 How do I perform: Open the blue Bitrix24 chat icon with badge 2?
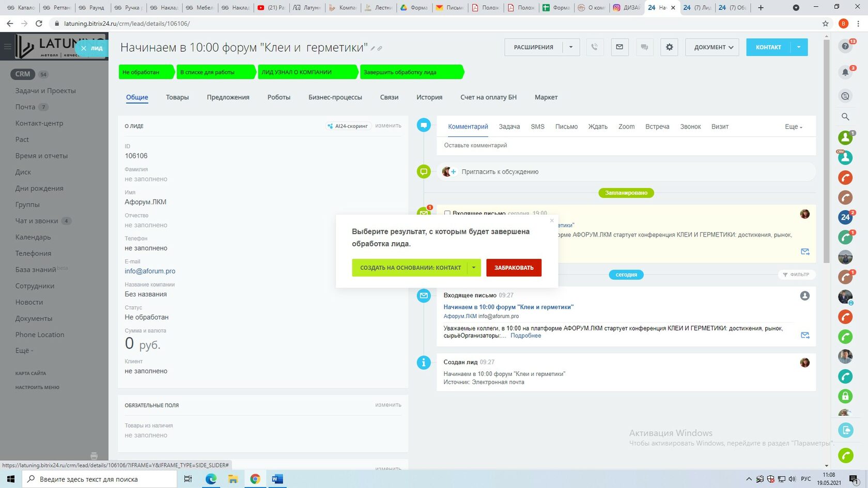tap(845, 217)
